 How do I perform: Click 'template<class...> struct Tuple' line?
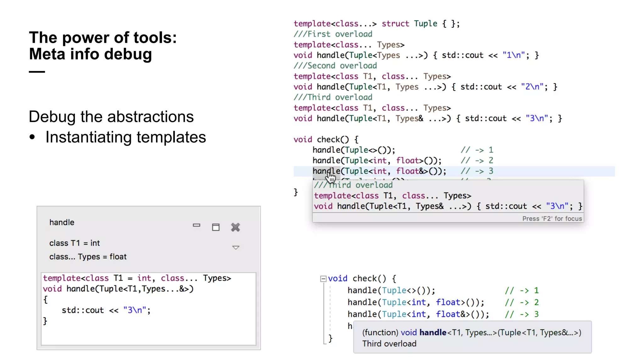coord(377,24)
